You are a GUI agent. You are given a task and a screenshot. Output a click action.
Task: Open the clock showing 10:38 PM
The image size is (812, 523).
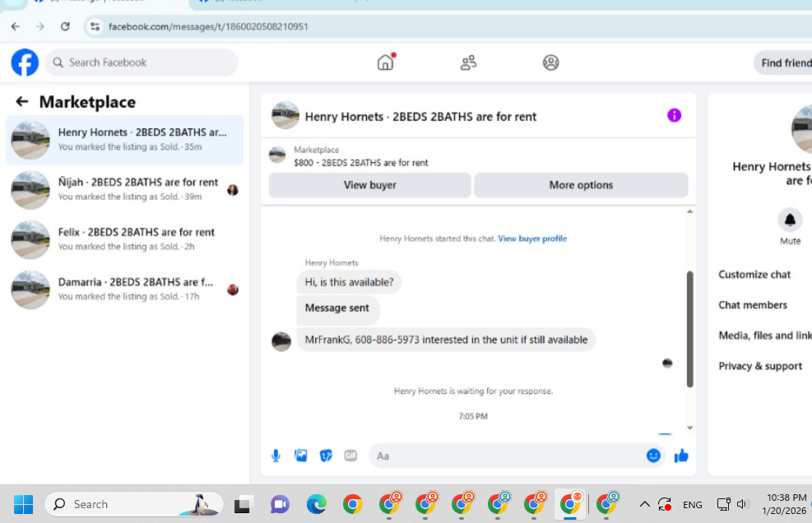(x=786, y=504)
